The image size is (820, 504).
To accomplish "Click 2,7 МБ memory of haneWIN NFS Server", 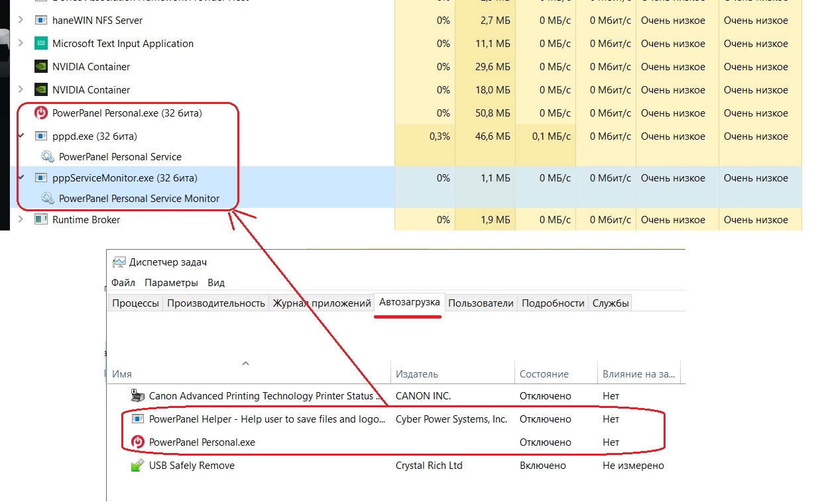I will coord(496,21).
